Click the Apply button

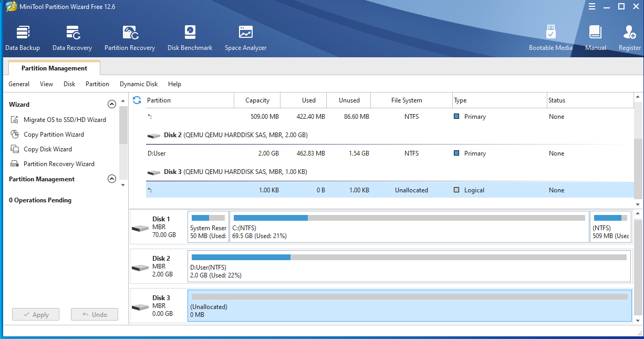[36, 314]
